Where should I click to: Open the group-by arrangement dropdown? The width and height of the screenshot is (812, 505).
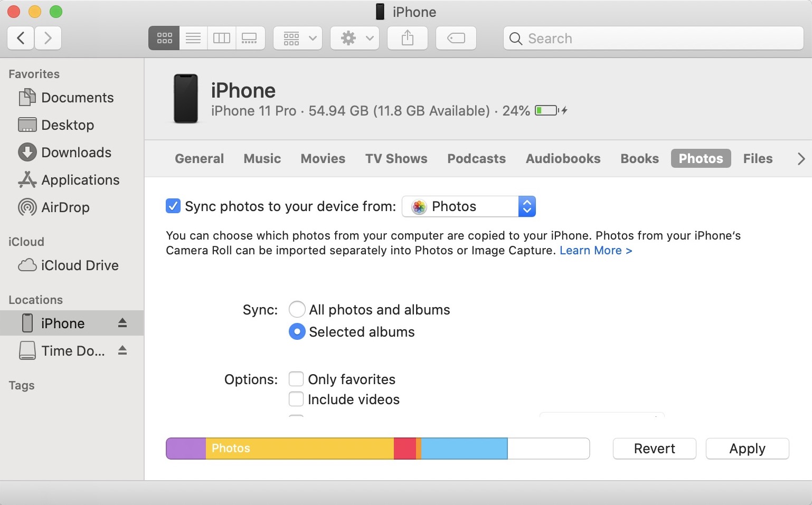coord(298,38)
